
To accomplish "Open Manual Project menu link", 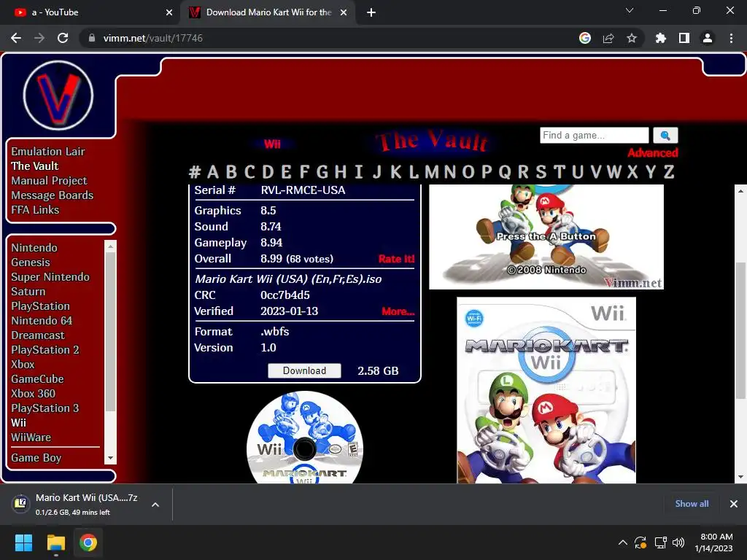I will click(x=49, y=181).
